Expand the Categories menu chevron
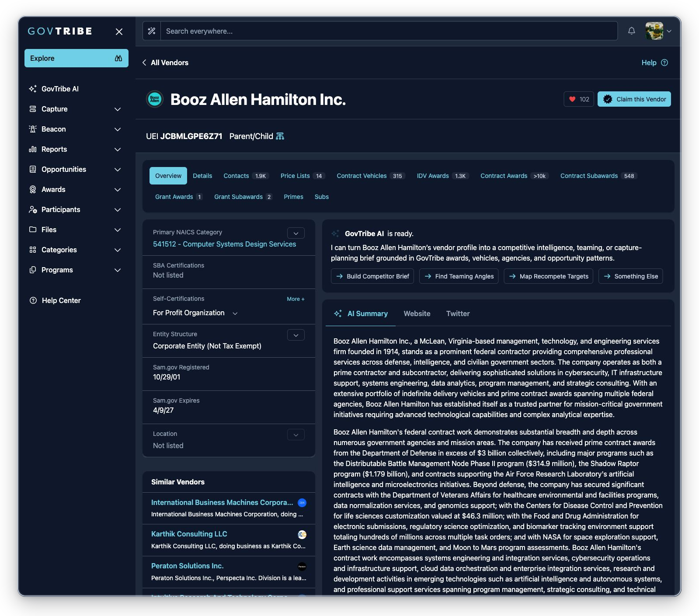699x616 pixels. tap(118, 250)
